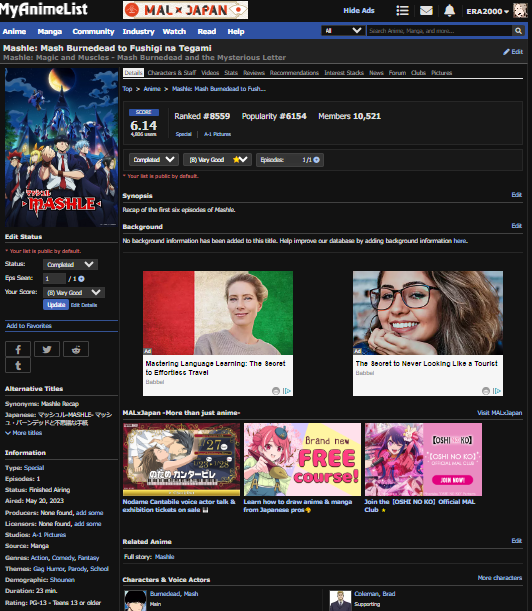Switch to the Forum tab
The height and width of the screenshot is (611, 532).
(397, 73)
